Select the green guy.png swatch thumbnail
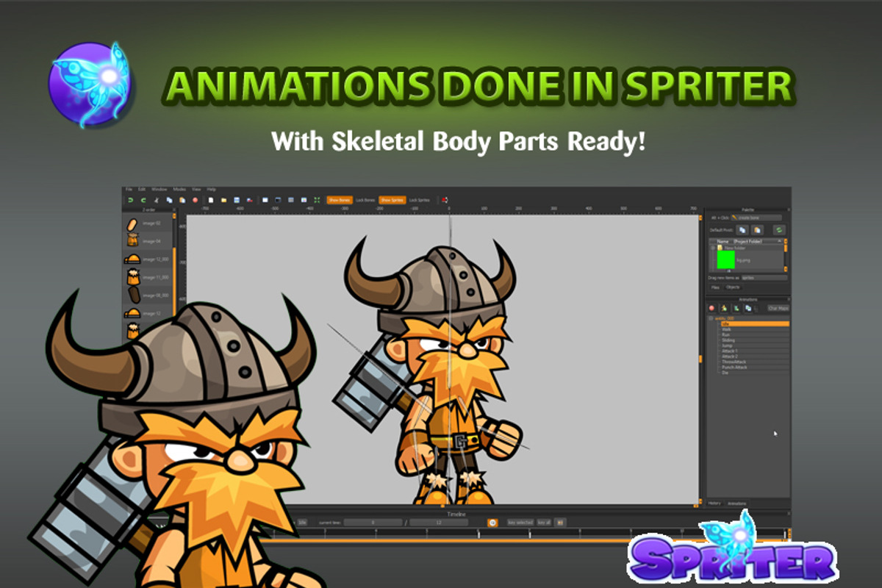 pos(725,260)
